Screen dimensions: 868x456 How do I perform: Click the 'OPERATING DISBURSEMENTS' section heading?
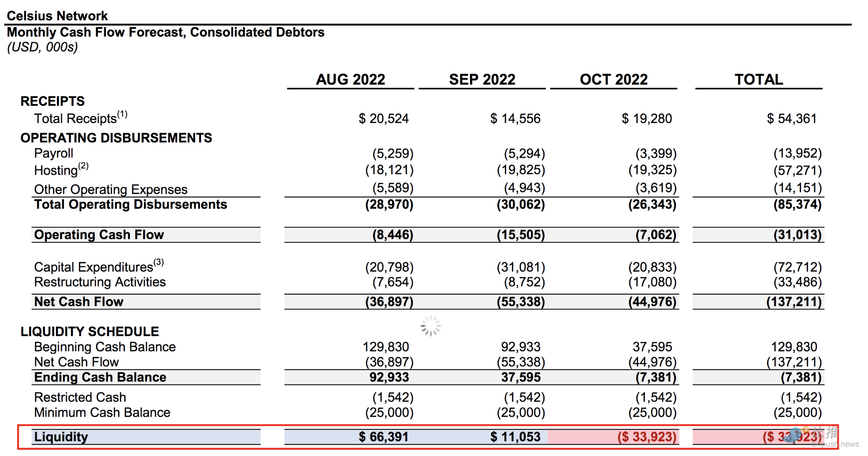coord(116,138)
